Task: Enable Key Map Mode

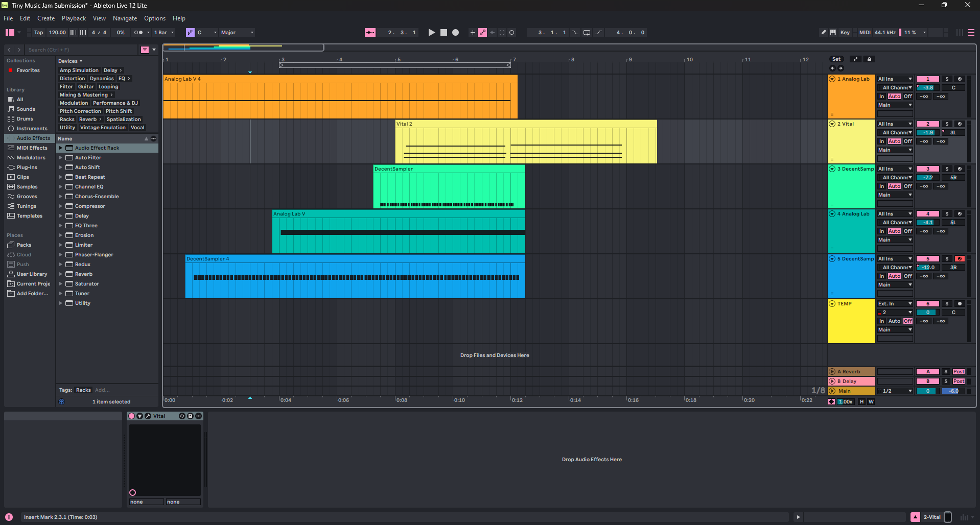Action: tap(845, 33)
